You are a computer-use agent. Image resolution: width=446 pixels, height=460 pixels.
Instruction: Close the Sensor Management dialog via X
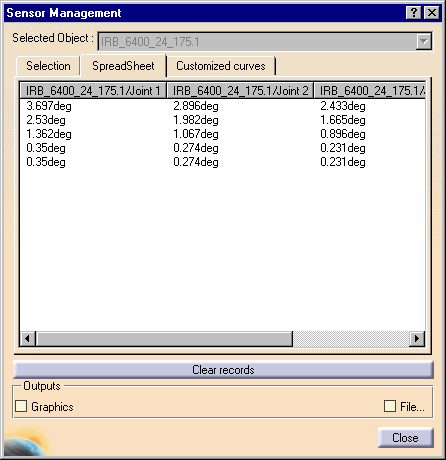pyautogui.click(x=432, y=13)
